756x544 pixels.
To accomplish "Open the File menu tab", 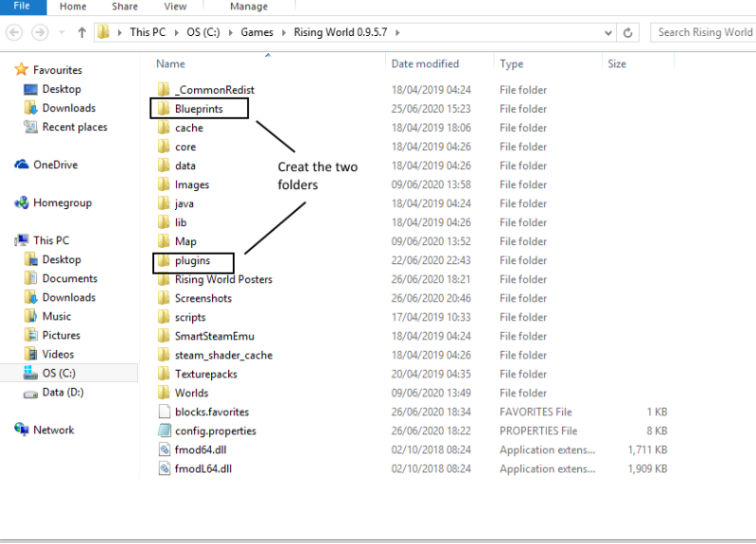I will click(21, 7).
